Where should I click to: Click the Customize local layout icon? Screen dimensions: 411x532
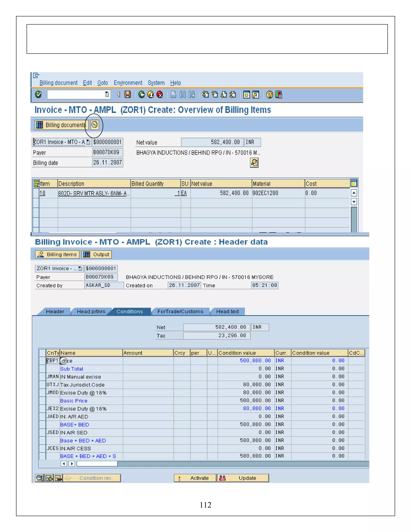[x=279, y=95]
